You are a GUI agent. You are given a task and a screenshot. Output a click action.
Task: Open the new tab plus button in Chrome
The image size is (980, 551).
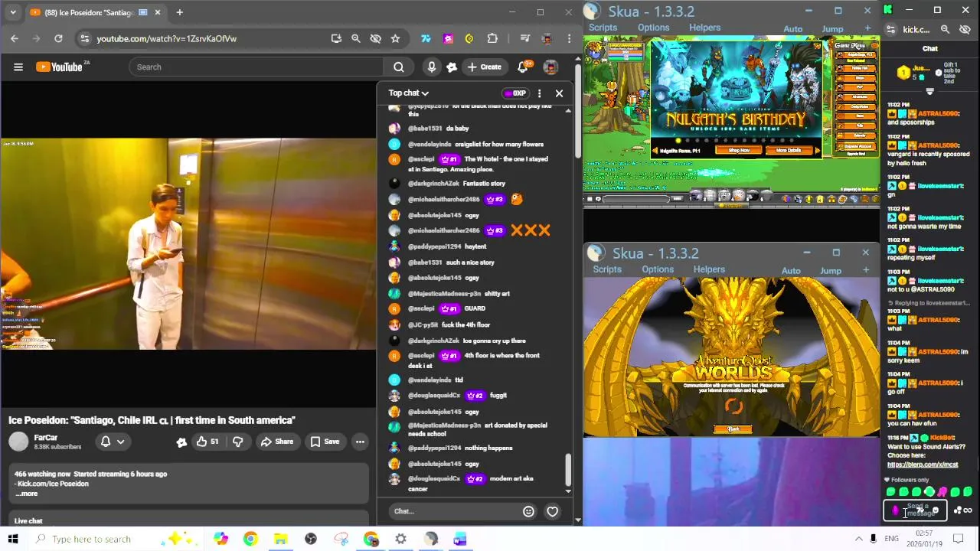(x=179, y=12)
